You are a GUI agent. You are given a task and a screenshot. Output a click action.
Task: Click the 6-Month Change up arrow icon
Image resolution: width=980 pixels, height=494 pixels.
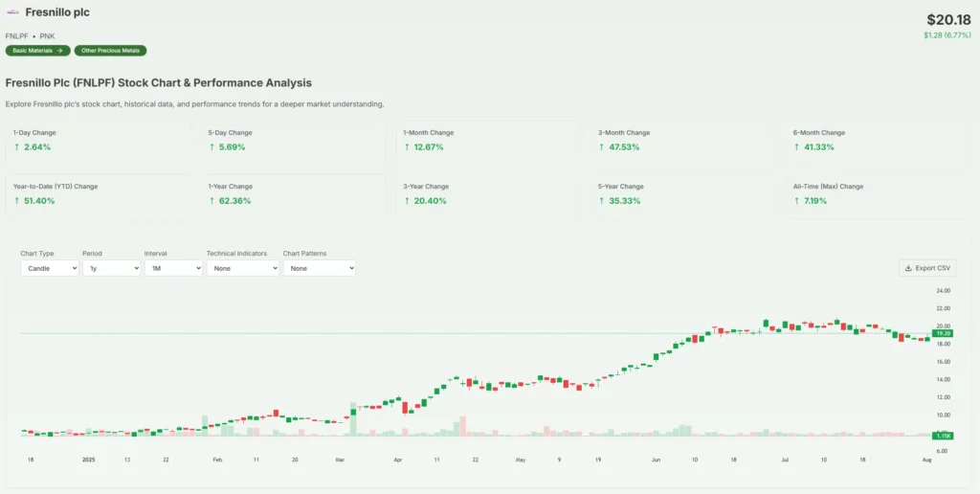click(x=797, y=147)
